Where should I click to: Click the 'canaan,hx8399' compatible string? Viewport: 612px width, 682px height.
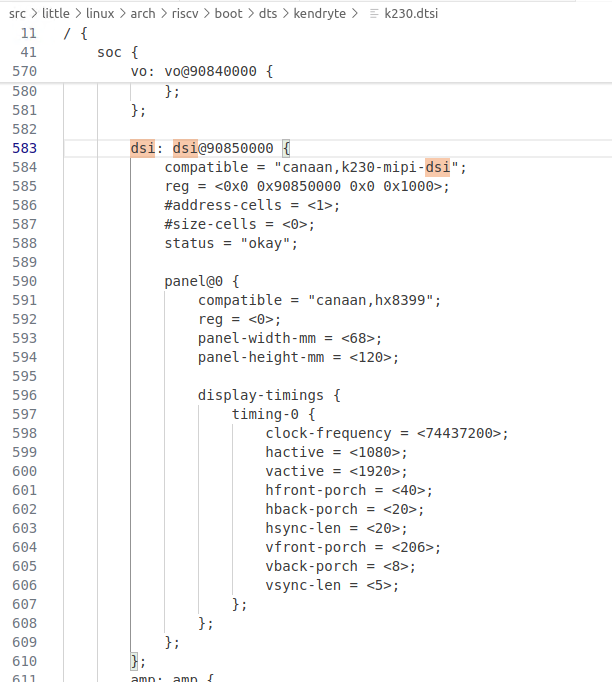374,300
